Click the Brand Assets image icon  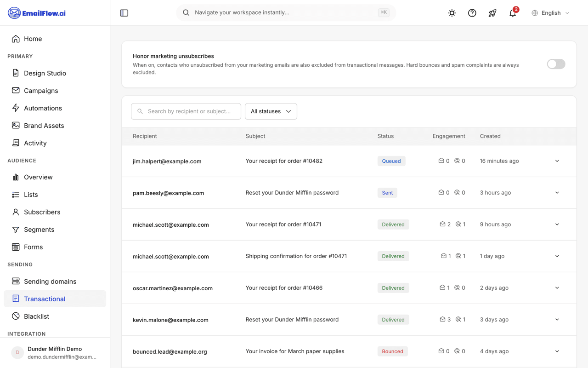click(x=16, y=126)
